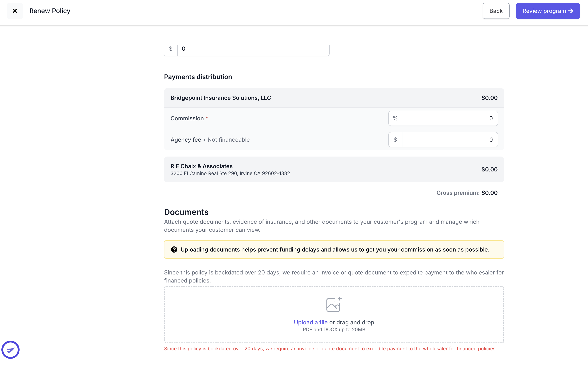Image resolution: width=588 pixels, height=365 pixels.
Task: Focus the top dollar amount field
Action: click(253, 49)
